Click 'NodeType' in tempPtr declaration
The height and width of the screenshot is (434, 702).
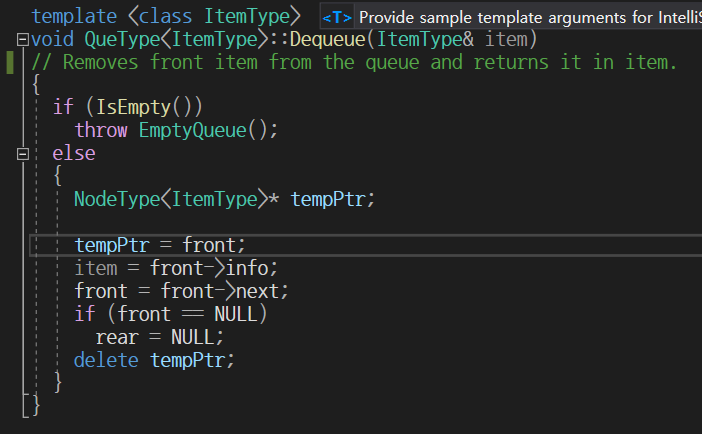[117, 199]
